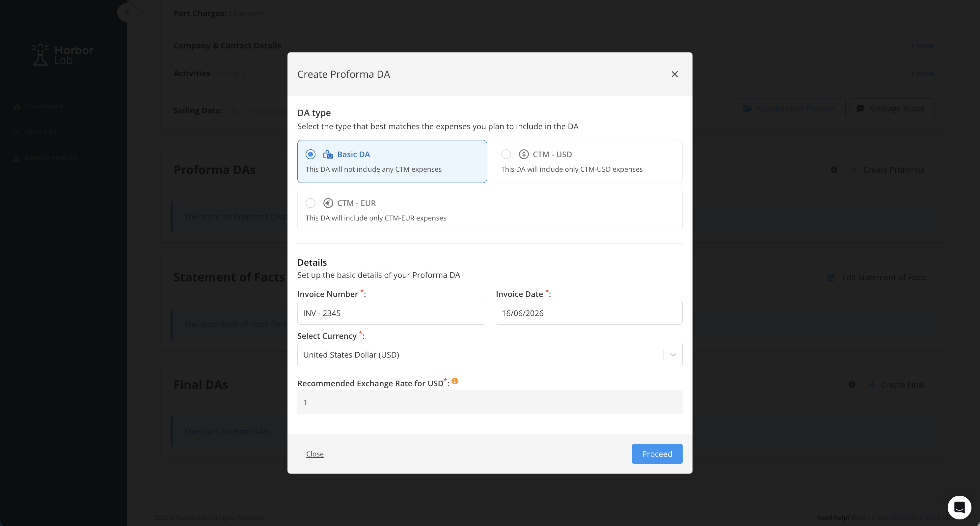Viewport: 980px width, 526px height.
Task: Select the CTM - EUR radio option
Action: tap(311, 203)
